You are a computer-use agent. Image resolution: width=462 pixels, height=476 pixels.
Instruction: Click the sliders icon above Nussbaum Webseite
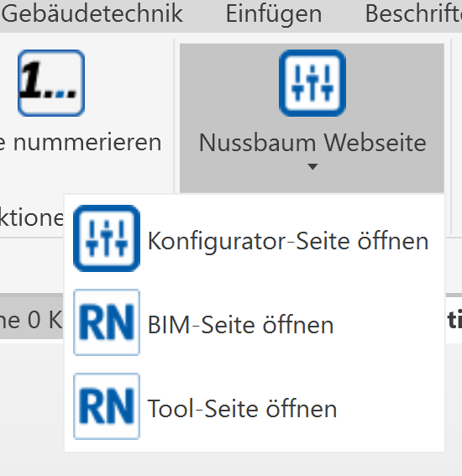coord(312,83)
